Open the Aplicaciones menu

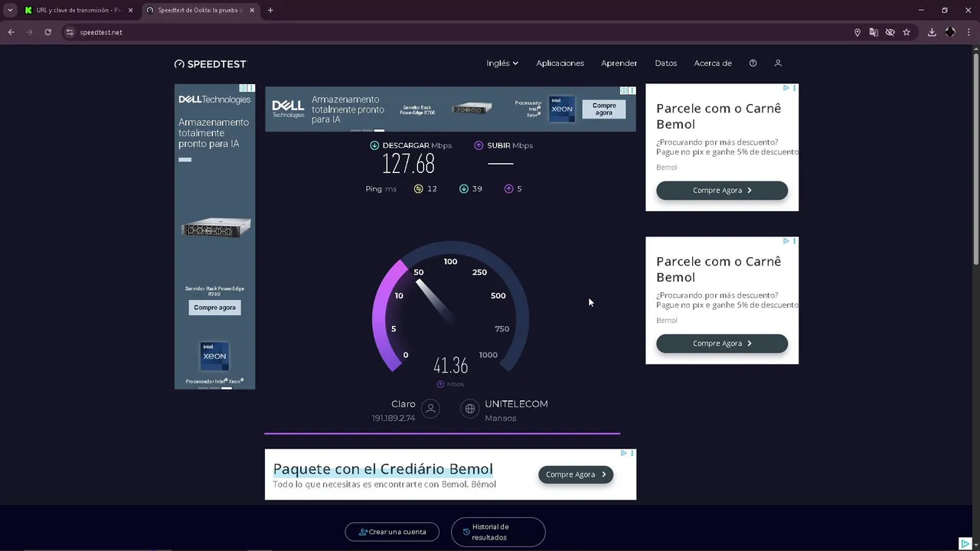tap(560, 63)
